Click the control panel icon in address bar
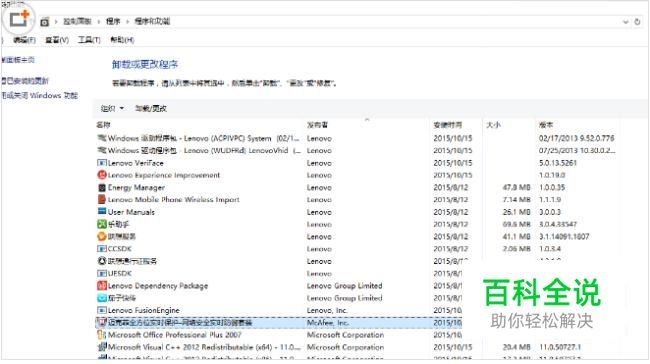The height and width of the screenshot is (364, 650). point(45,22)
